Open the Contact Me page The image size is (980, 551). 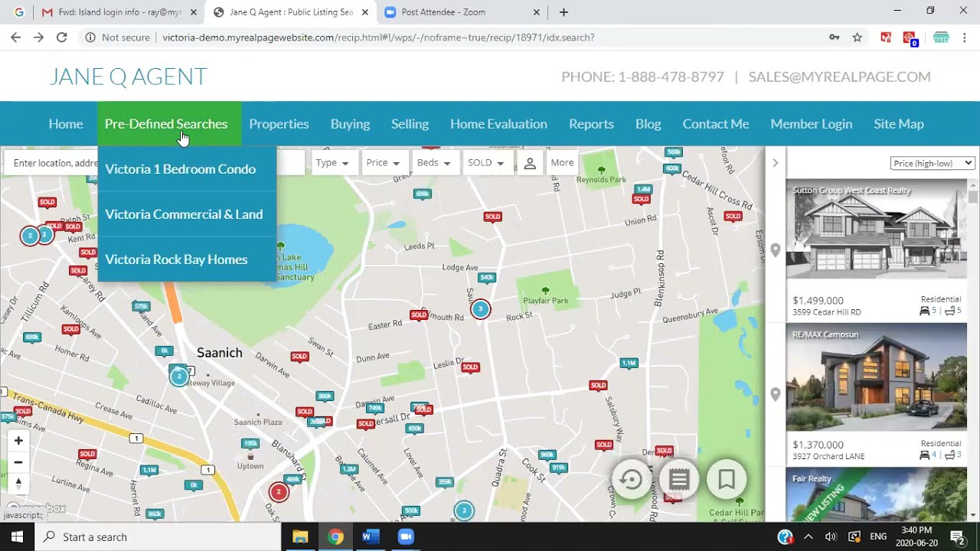tap(716, 124)
